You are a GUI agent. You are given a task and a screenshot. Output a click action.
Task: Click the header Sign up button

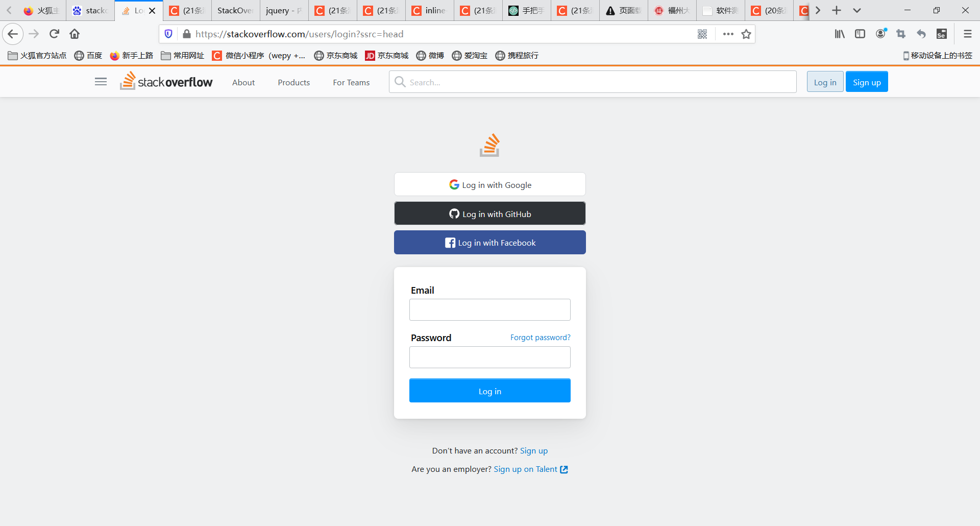click(x=867, y=82)
